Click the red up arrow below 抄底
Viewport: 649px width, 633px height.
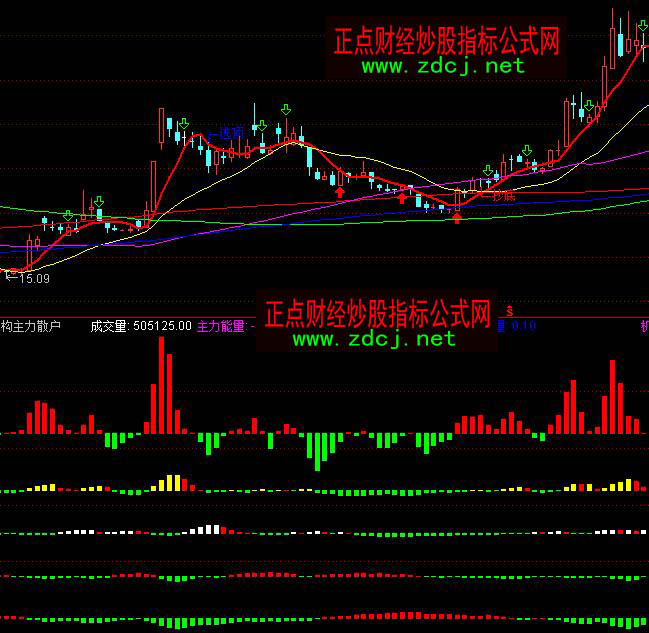[457, 217]
